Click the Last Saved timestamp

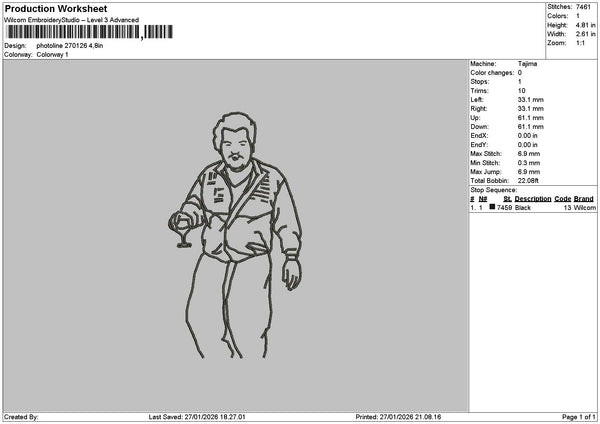[x=197, y=417]
